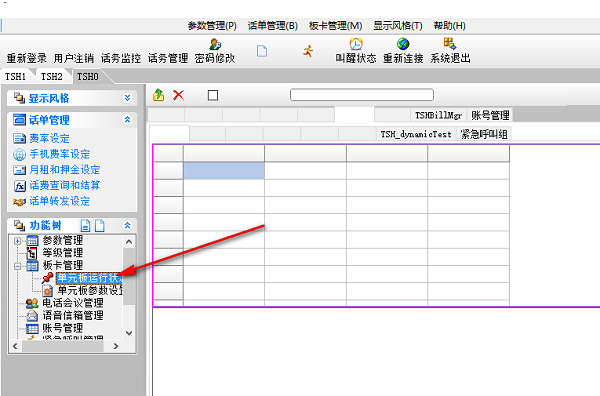Click the gear icon of 单元板参数设置
This screenshot has width=600, height=396.
pos(47,291)
